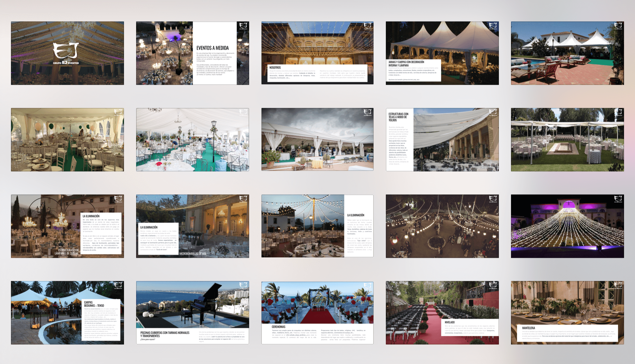The width and height of the screenshot is (635, 364).
Task: Select the Microbombillas de LED slide
Action: click(x=192, y=226)
